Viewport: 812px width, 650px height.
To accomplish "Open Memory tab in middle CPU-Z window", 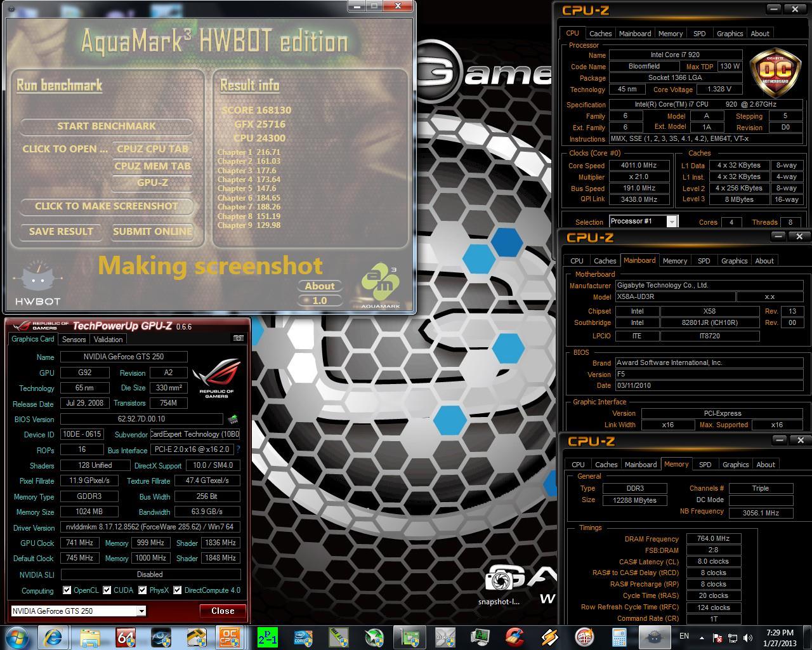I will 675,261.
